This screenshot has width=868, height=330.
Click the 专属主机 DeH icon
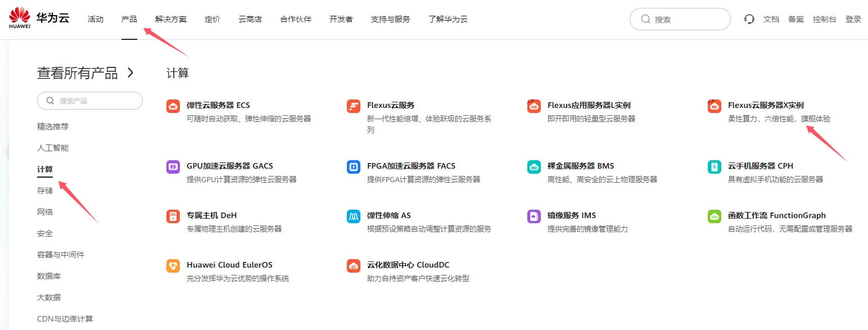(x=172, y=215)
